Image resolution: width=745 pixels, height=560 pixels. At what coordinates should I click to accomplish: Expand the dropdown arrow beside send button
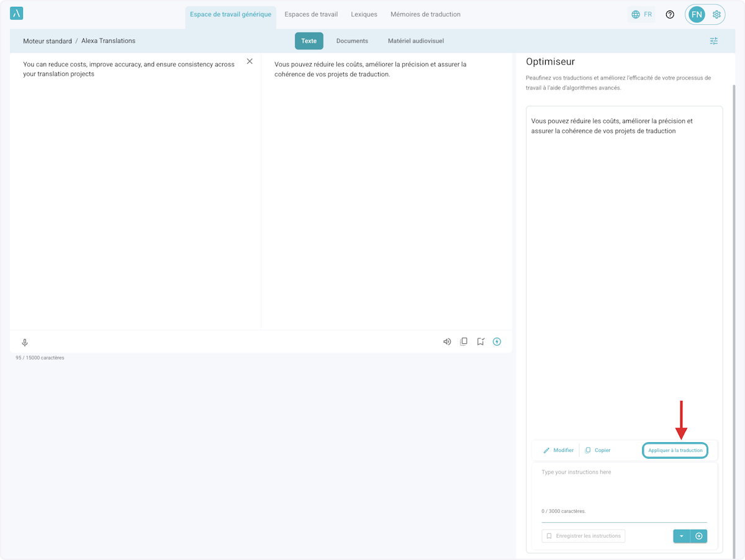681,536
